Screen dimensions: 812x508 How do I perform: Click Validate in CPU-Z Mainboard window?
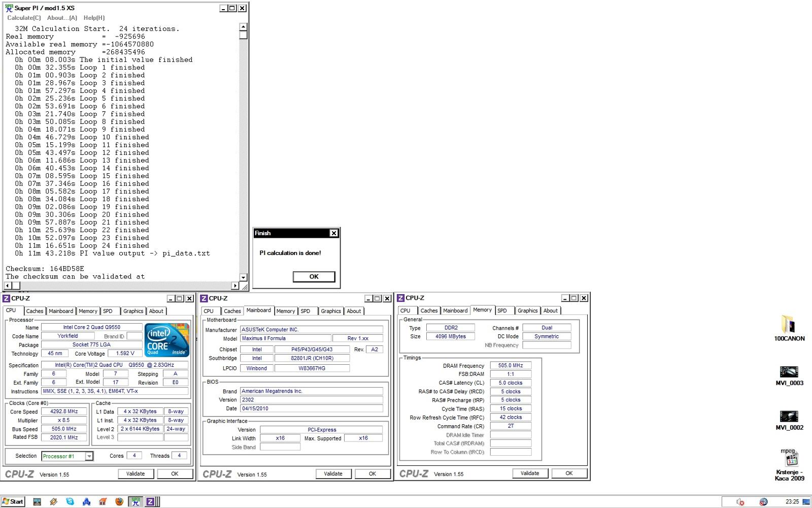pos(333,473)
